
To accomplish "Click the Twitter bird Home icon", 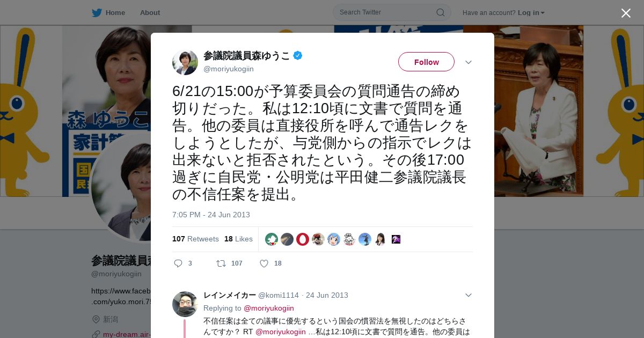I will tap(97, 13).
